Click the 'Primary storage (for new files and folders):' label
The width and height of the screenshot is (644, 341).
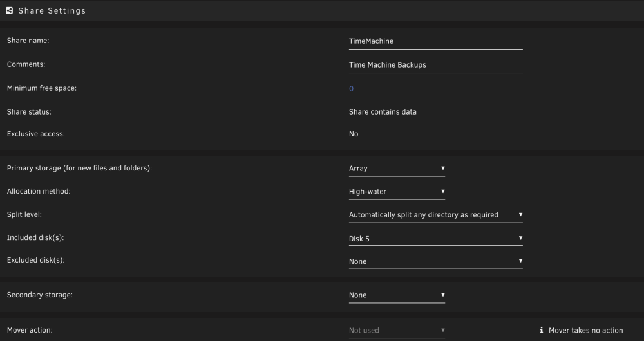coord(79,168)
